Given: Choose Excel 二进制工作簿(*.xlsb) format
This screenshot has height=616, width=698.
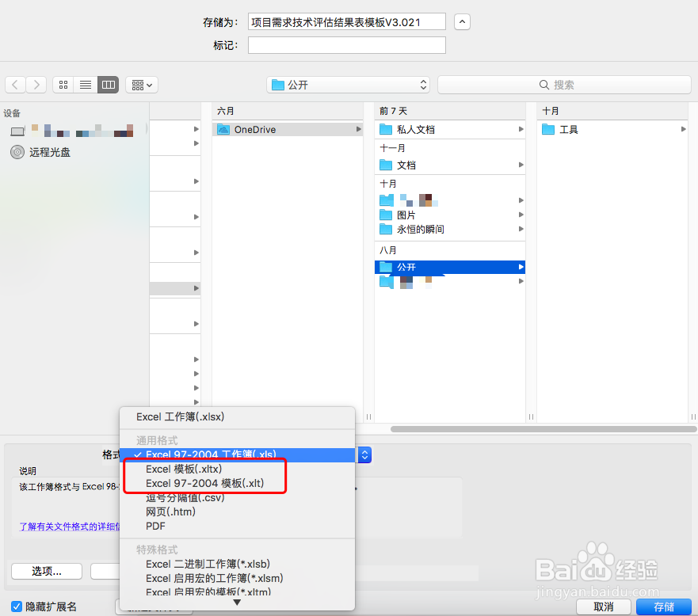Looking at the screenshot, I should 237,564.
